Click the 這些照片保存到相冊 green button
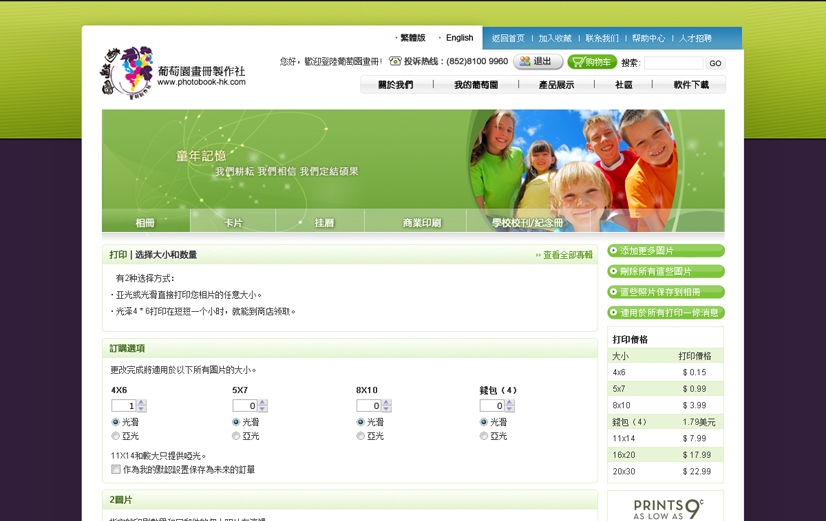826x521 pixels. point(665,292)
